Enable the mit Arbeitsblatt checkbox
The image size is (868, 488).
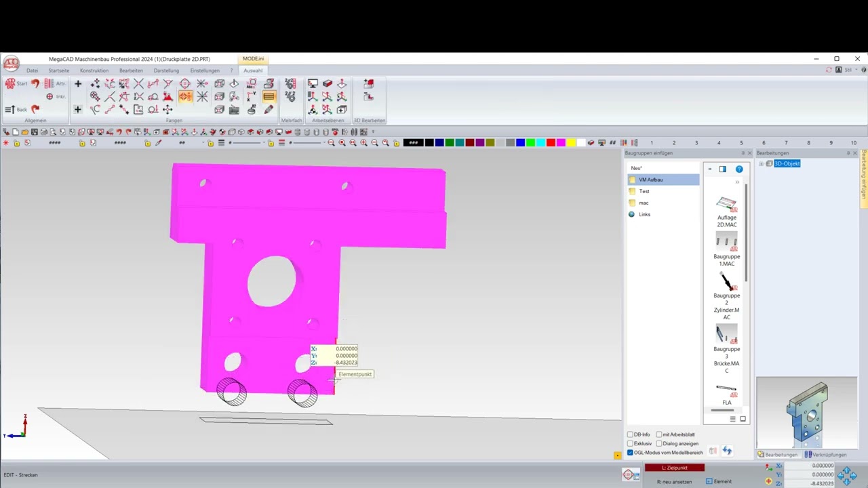[x=658, y=434]
